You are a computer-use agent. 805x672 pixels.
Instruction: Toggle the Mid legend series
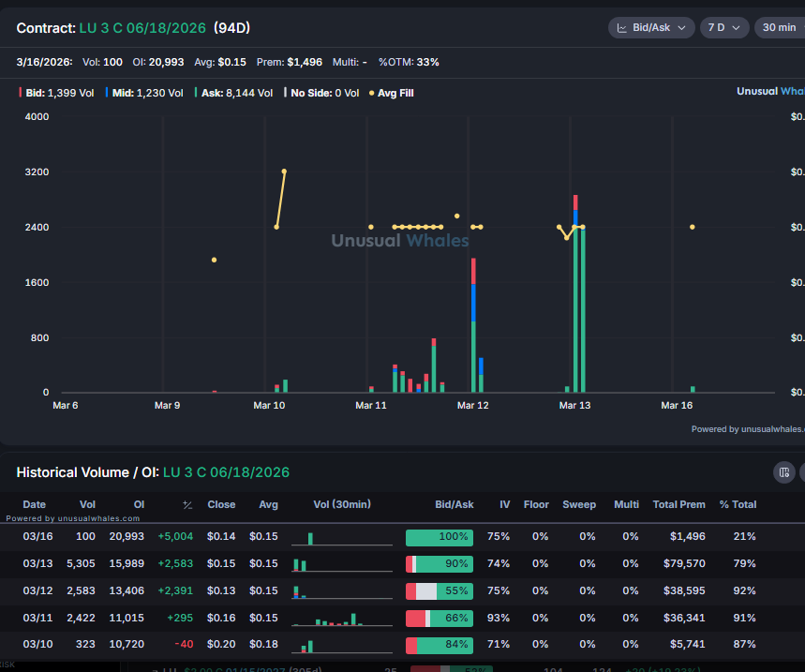click(x=144, y=93)
